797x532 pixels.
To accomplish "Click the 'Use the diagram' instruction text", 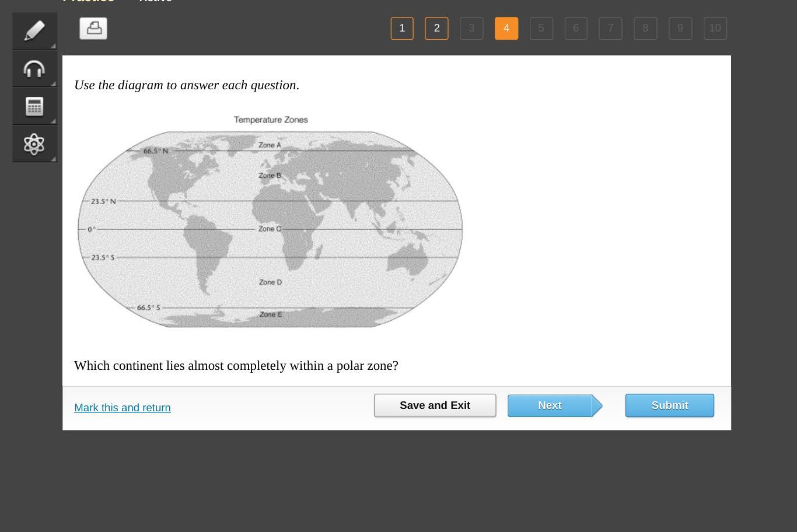I will [187, 85].
